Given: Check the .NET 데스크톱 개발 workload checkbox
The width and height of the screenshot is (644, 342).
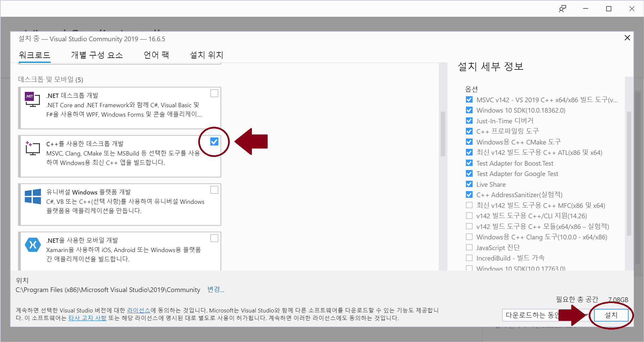Looking at the screenshot, I should pyautogui.click(x=214, y=93).
